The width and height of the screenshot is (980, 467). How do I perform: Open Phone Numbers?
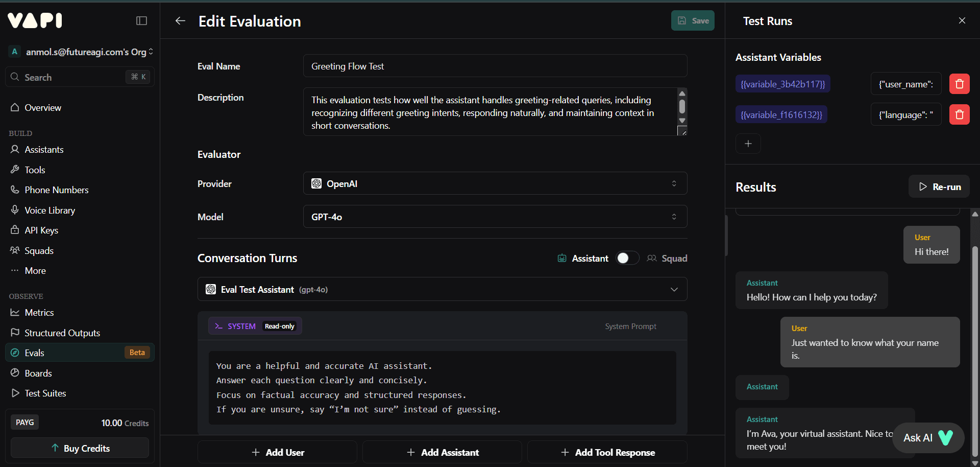[80, 190]
